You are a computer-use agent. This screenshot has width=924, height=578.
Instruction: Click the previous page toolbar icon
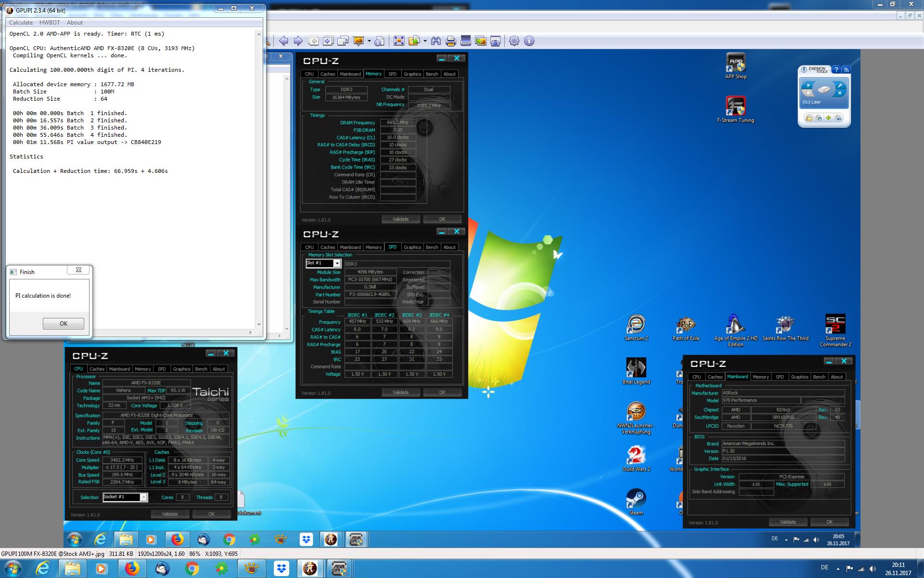(313, 41)
